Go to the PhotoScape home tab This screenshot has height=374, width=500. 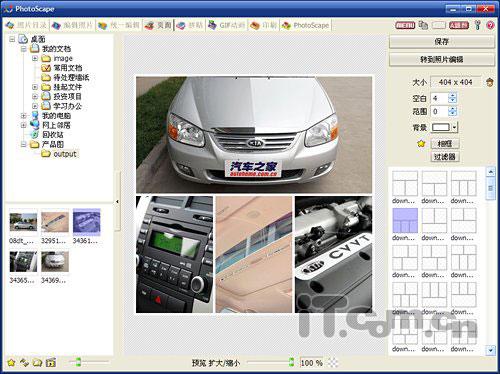tap(305, 25)
